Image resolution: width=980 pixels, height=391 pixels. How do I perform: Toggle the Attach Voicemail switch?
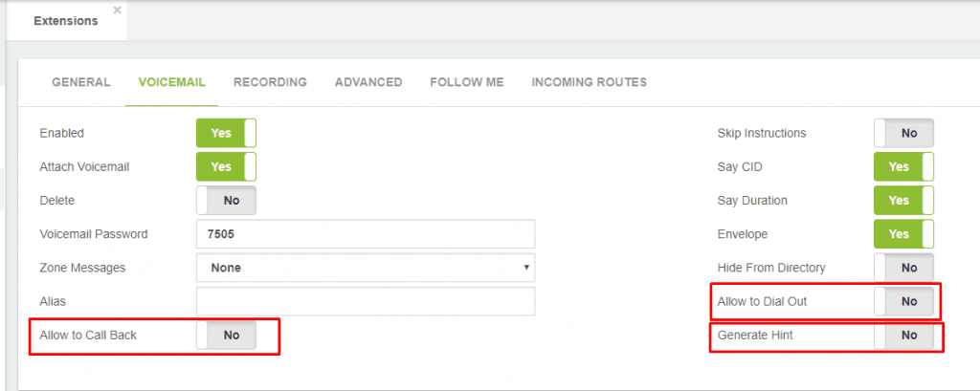tap(226, 166)
